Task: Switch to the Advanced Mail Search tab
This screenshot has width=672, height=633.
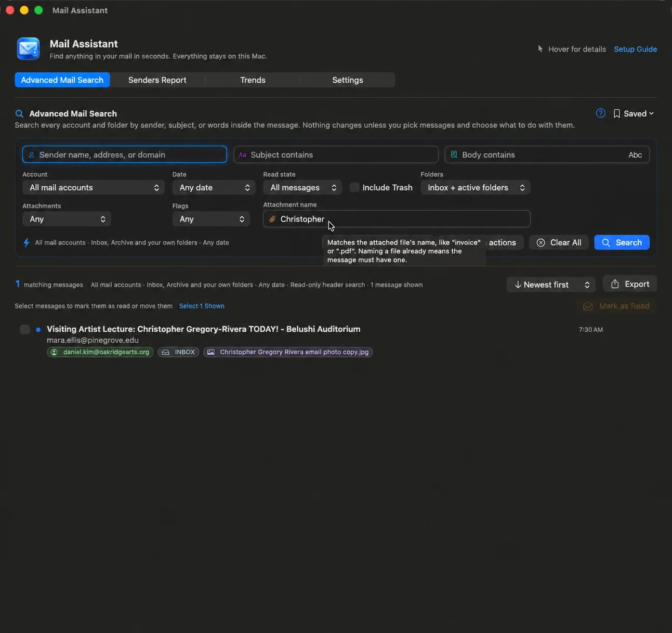Action: click(62, 80)
